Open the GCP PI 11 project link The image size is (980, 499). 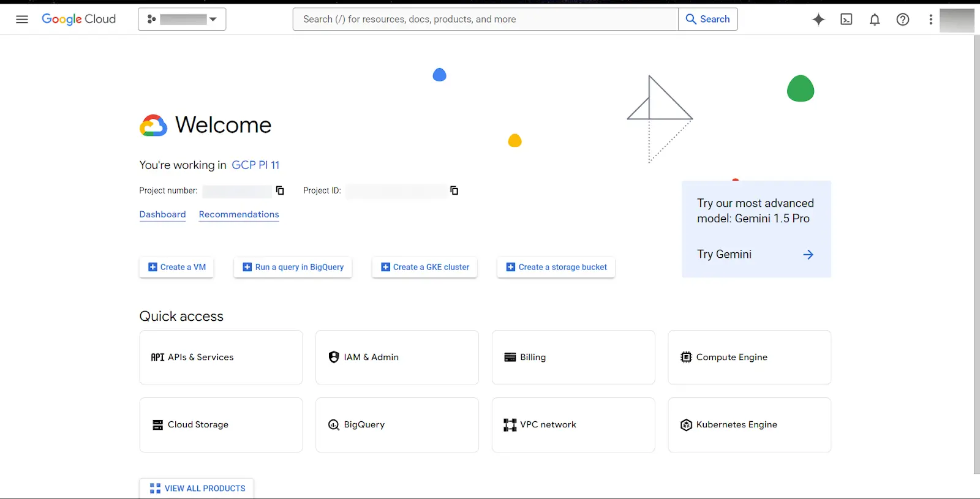tap(255, 165)
